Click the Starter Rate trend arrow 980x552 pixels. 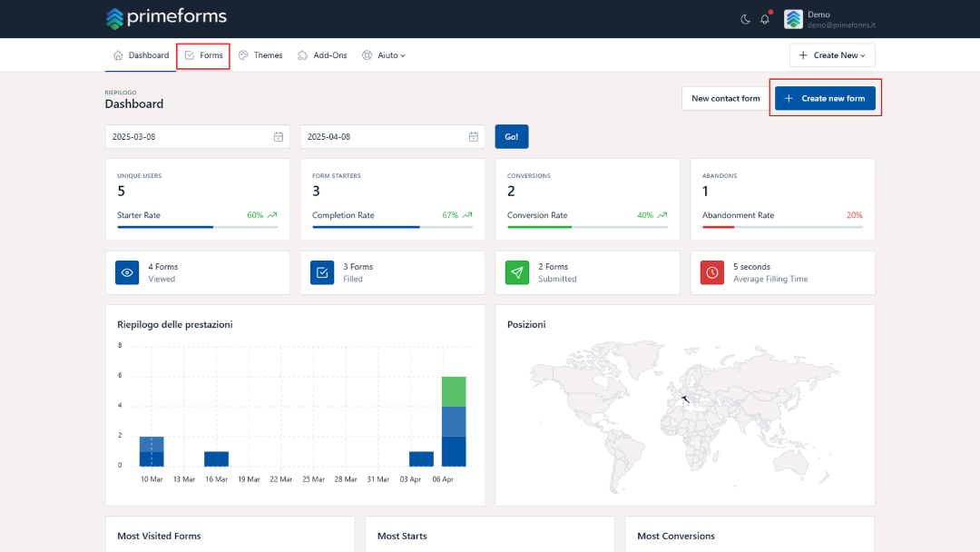[x=272, y=215]
